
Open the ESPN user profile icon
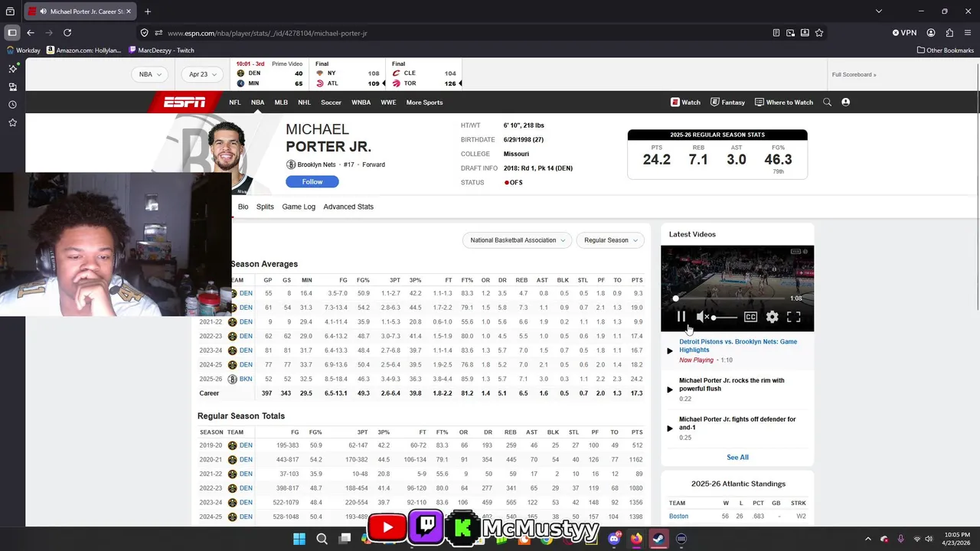click(x=845, y=102)
